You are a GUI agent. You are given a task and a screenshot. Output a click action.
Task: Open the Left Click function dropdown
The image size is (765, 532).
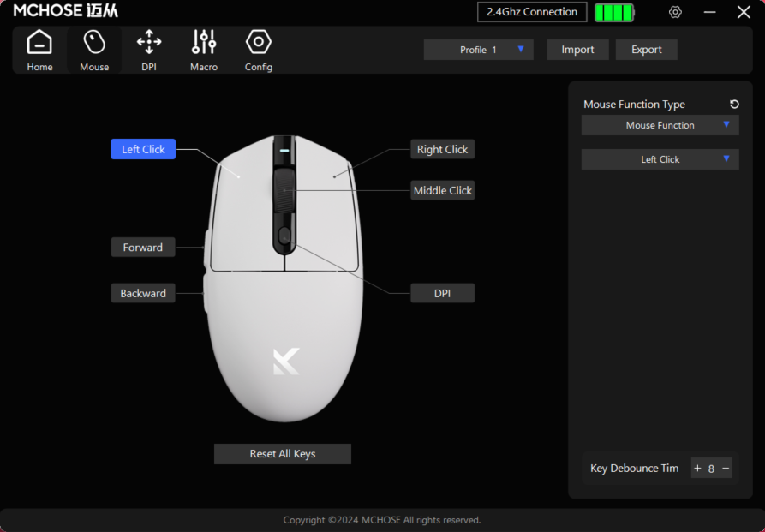(660, 159)
